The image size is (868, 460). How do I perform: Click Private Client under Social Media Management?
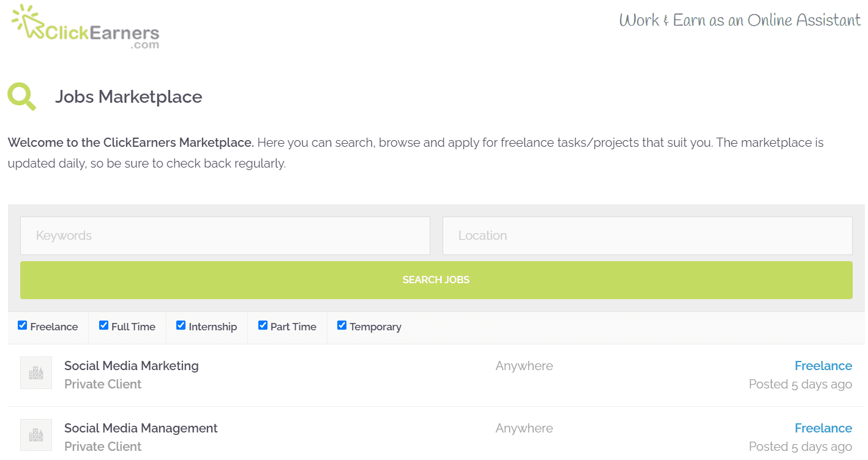tap(103, 447)
